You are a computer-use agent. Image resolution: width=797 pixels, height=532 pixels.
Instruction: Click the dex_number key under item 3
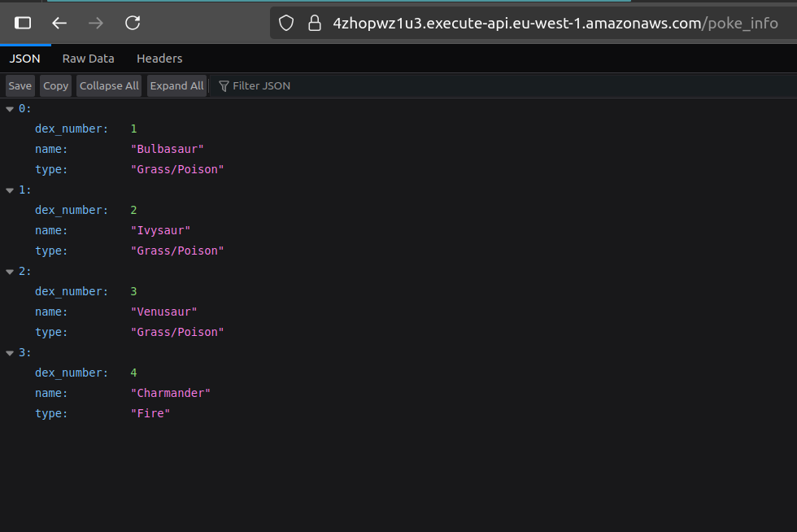tap(72, 373)
